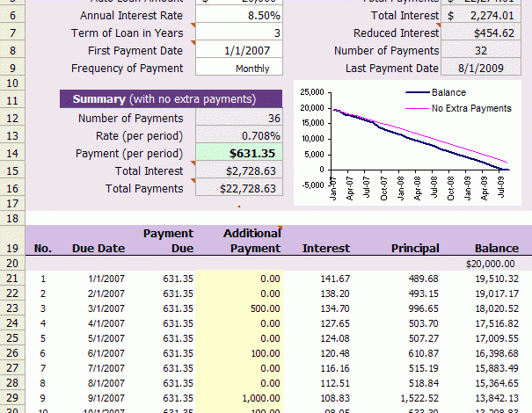Click the Interest column header
Viewport: 532px width, 413px height.
click(326, 248)
